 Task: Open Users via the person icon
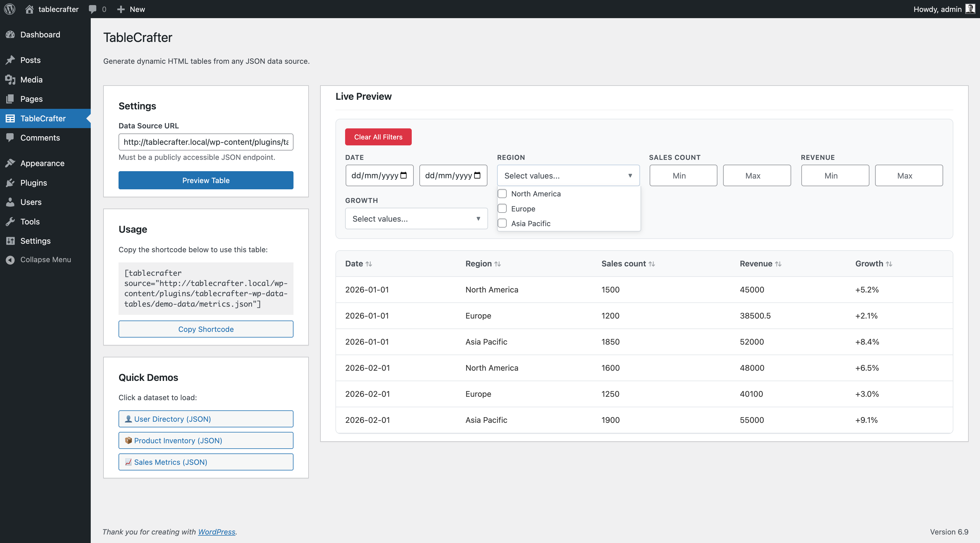10,202
